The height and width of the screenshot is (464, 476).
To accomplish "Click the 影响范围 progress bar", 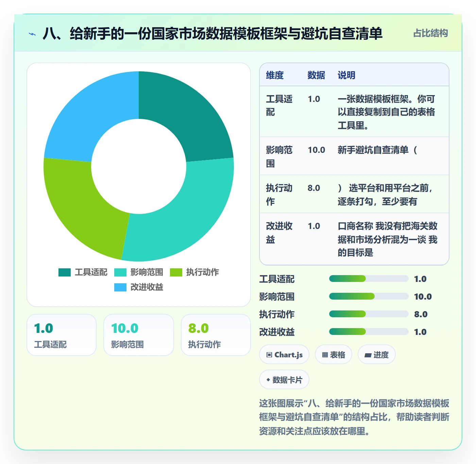I will pyautogui.click(x=369, y=297).
